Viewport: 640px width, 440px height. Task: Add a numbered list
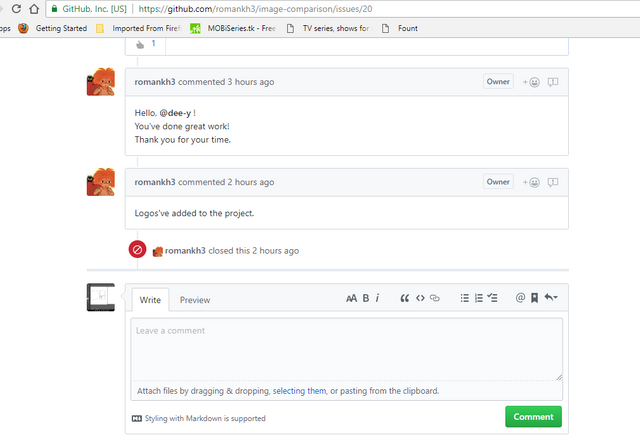point(479,298)
